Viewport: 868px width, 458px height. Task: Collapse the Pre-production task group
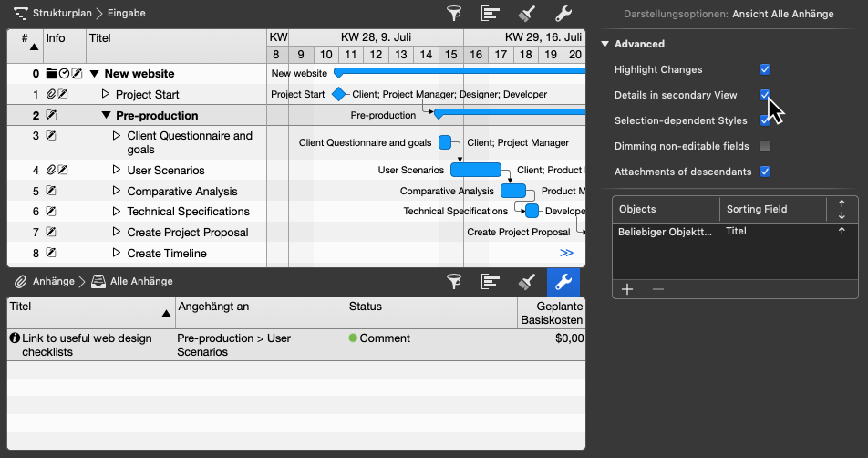[106, 116]
